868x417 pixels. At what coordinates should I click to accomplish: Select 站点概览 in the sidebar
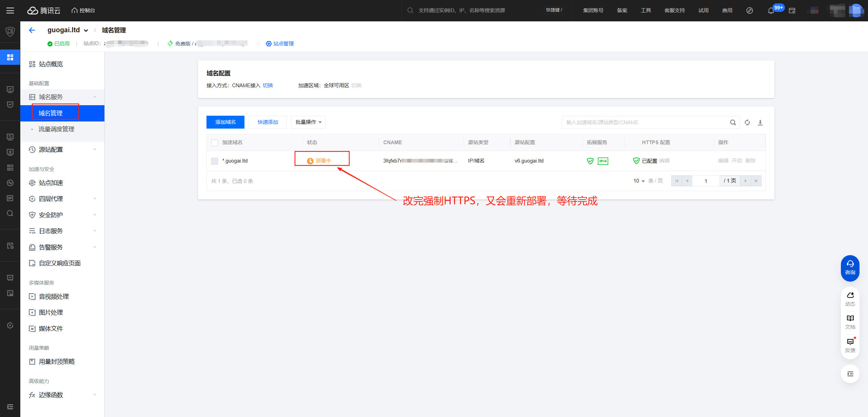tap(51, 64)
